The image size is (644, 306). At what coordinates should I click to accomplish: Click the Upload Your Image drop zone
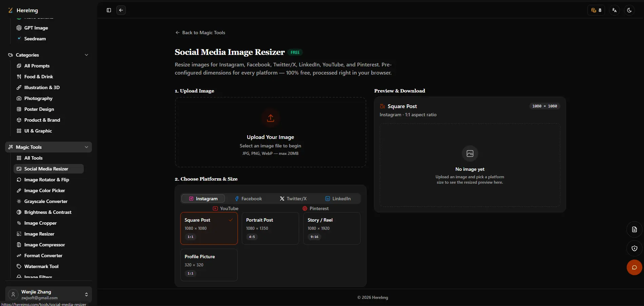pos(270,132)
